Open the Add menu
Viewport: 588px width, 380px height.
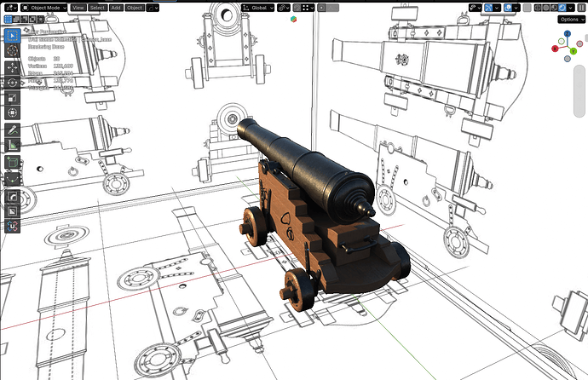(x=116, y=8)
